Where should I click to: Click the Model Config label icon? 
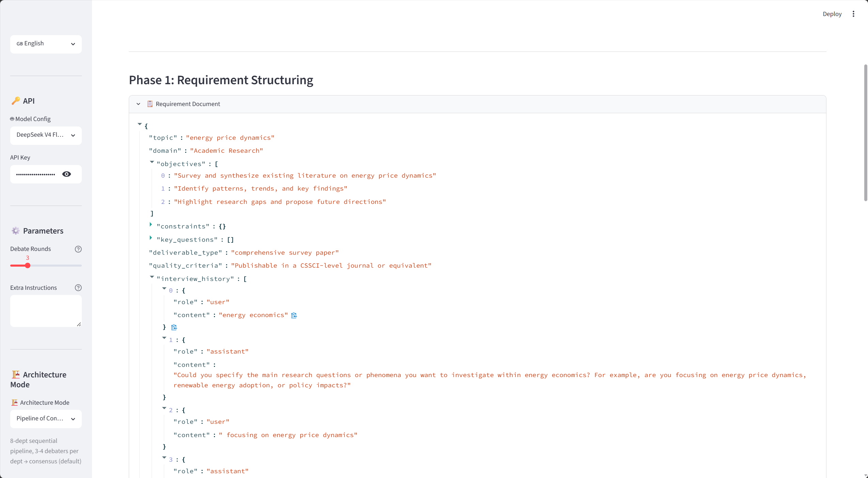click(12, 119)
